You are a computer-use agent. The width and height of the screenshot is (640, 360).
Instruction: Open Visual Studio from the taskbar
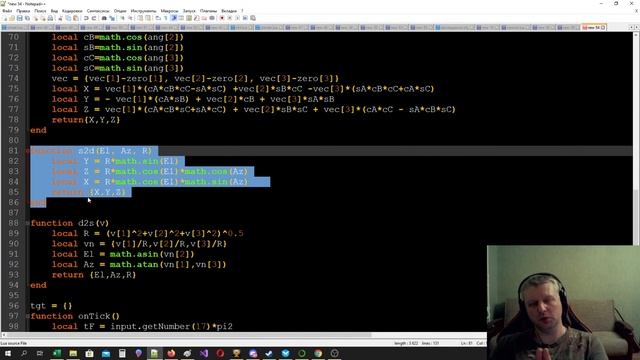tap(204, 353)
